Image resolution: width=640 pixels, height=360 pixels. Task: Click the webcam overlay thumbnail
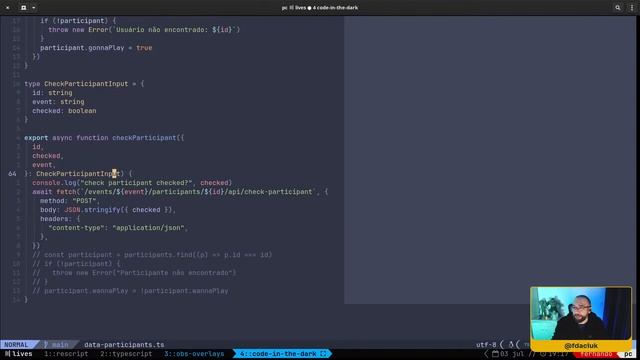580,313
